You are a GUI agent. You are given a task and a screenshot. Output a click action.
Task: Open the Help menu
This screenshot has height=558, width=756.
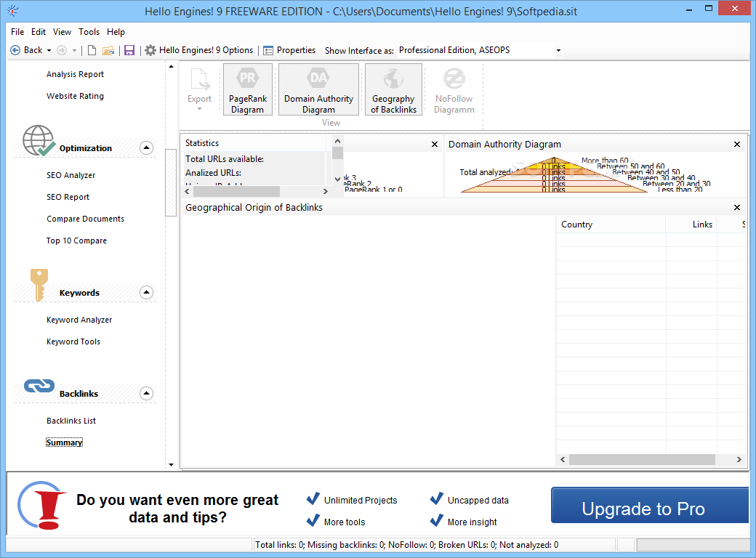point(116,32)
